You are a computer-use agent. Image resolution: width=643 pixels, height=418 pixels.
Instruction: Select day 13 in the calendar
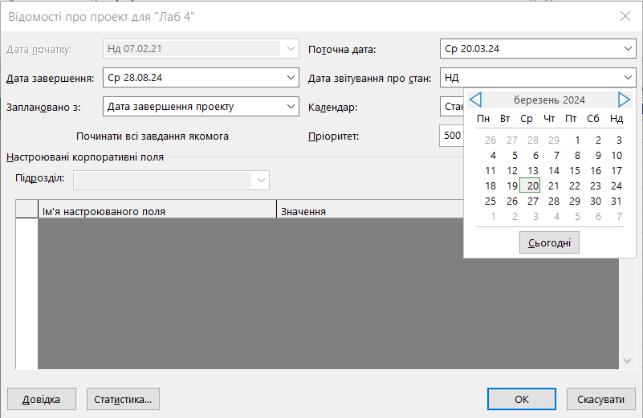click(x=533, y=171)
